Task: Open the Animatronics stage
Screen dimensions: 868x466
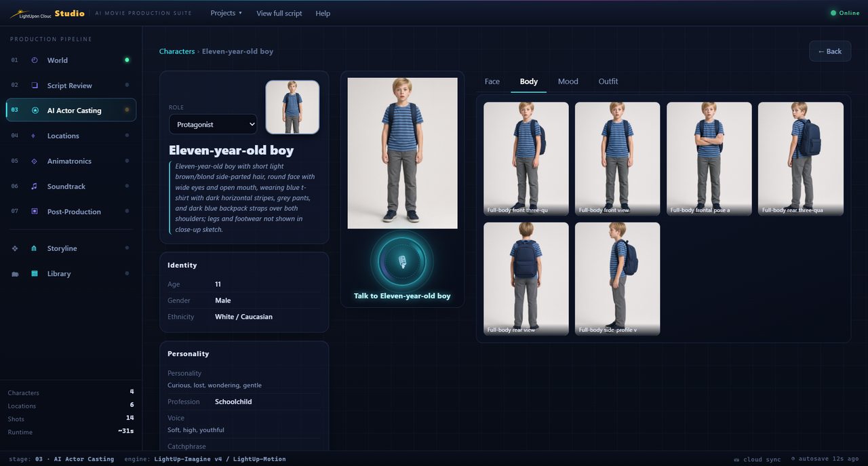Action: pos(71,161)
